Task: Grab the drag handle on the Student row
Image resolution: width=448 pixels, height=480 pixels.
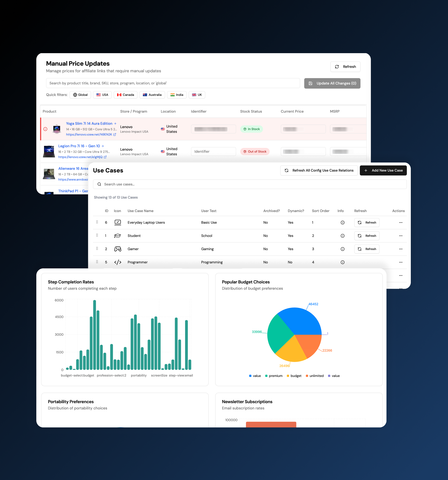Action: coord(97,235)
